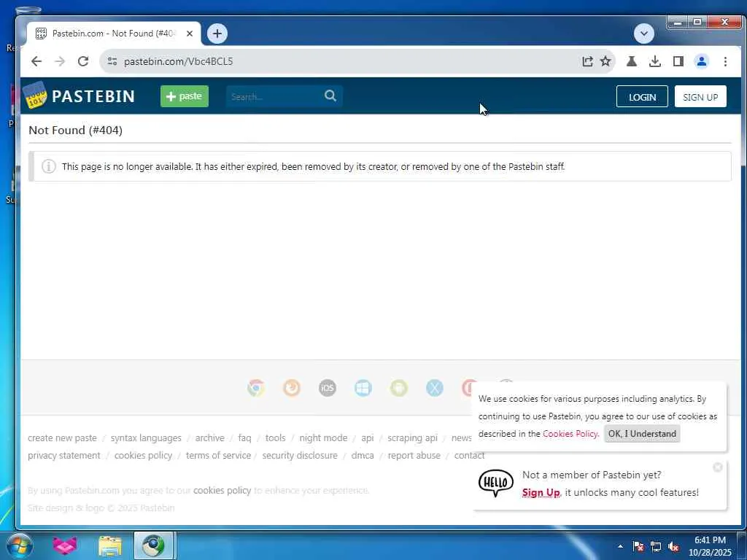Open the archive footer link
747x560 pixels.
pyautogui.click(x=209, y=437)
